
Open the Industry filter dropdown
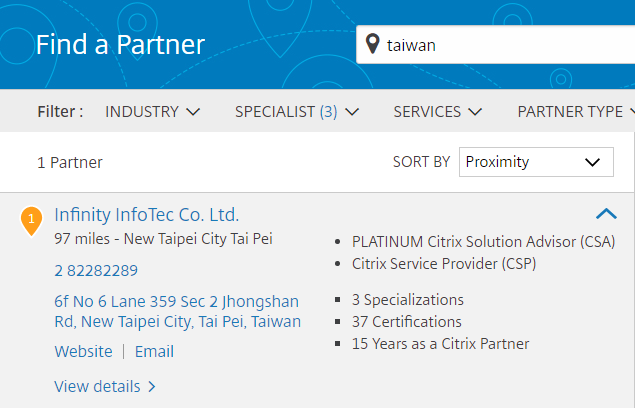point(152,112)
